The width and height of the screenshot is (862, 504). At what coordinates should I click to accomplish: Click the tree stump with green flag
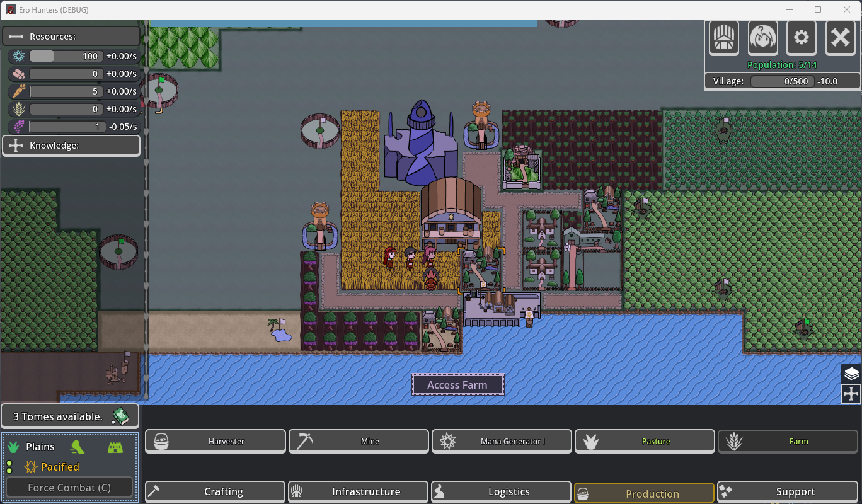pos(802,328)
